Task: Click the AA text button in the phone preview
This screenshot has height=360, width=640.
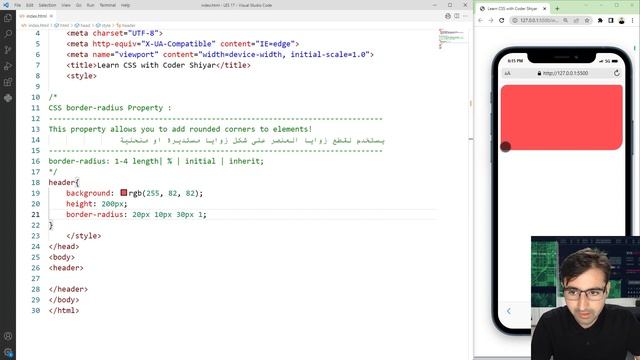Action: point(507,73)
